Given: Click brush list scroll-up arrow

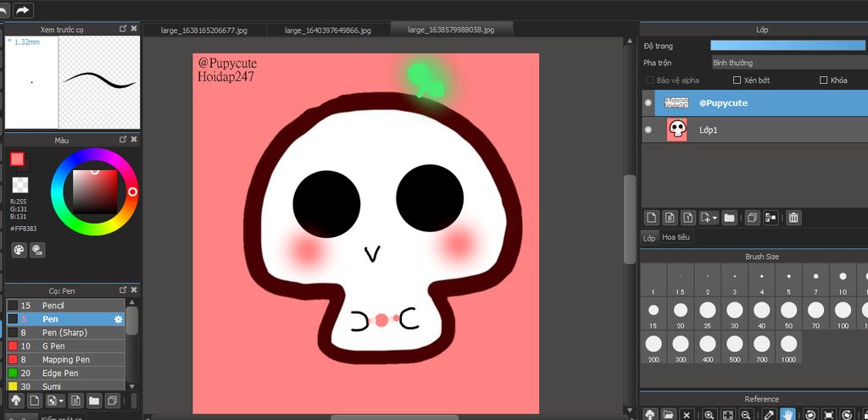Looking at the screenshot, I should coord(131,302).
